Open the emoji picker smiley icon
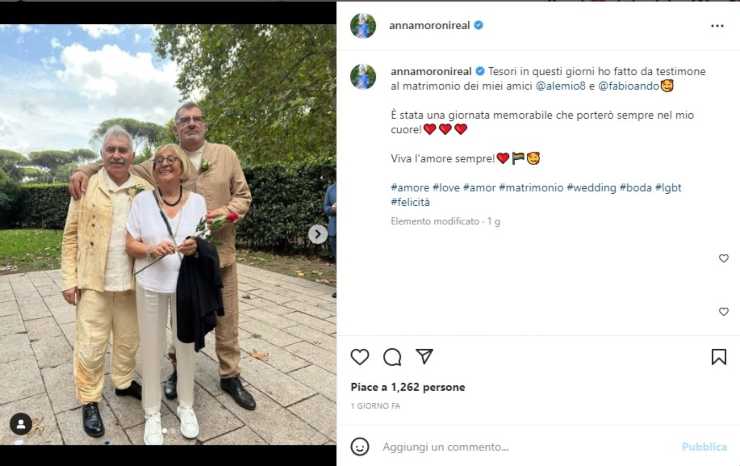 point(360,446)
